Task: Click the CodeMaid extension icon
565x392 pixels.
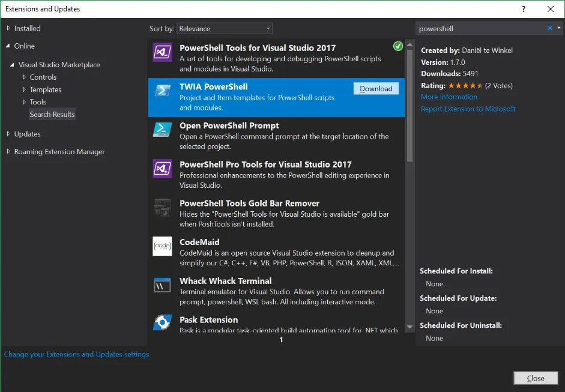Action: [x=162, y=246]
